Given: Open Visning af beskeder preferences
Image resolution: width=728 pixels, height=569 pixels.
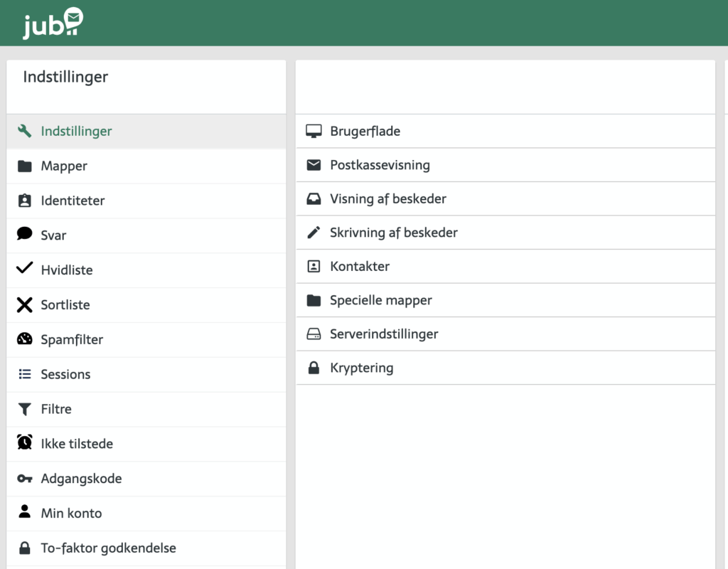Looking at the screenshot, I should pos(387,199).
